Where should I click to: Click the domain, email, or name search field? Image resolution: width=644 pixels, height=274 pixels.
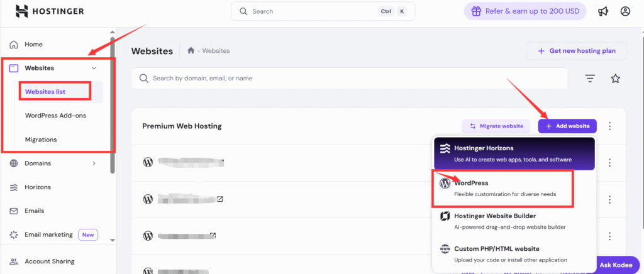(x=352, y=79)
